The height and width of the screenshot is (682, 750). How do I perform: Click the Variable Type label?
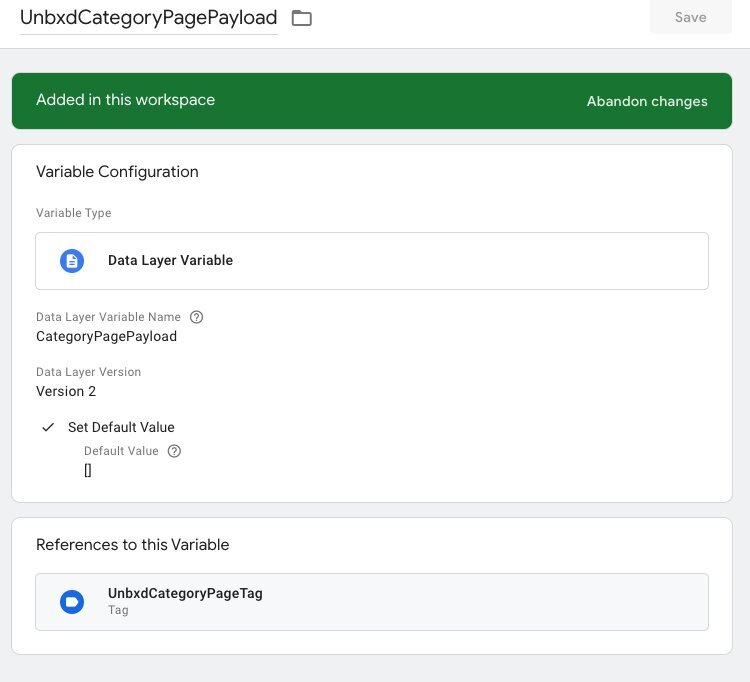coord(74,213)
